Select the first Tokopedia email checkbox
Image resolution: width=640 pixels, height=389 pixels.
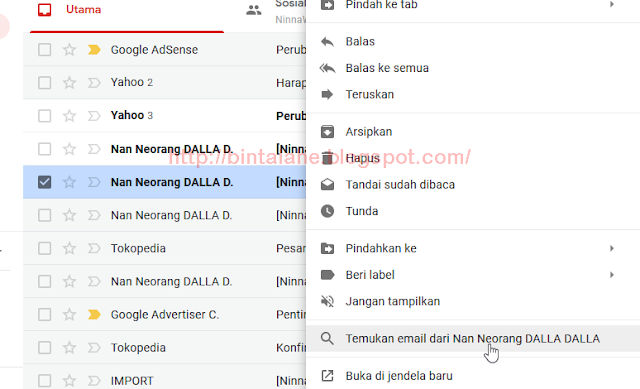click(x=44, y=249)
